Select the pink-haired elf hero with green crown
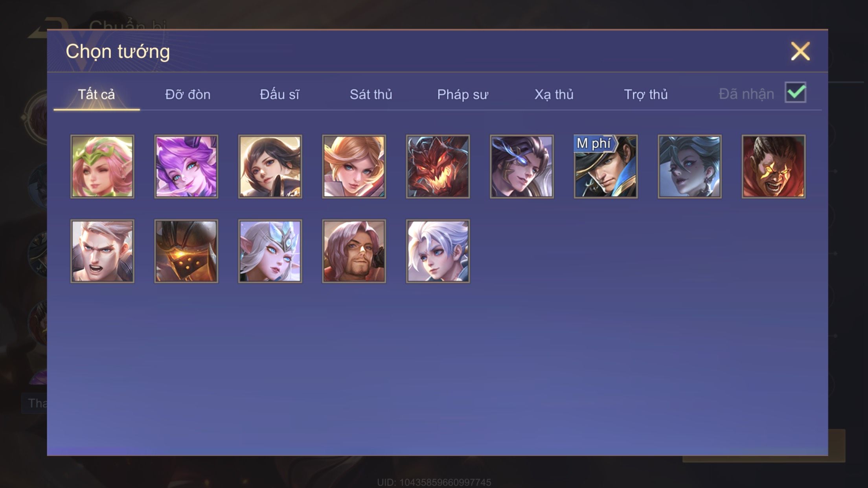 (x=102, y=167)
